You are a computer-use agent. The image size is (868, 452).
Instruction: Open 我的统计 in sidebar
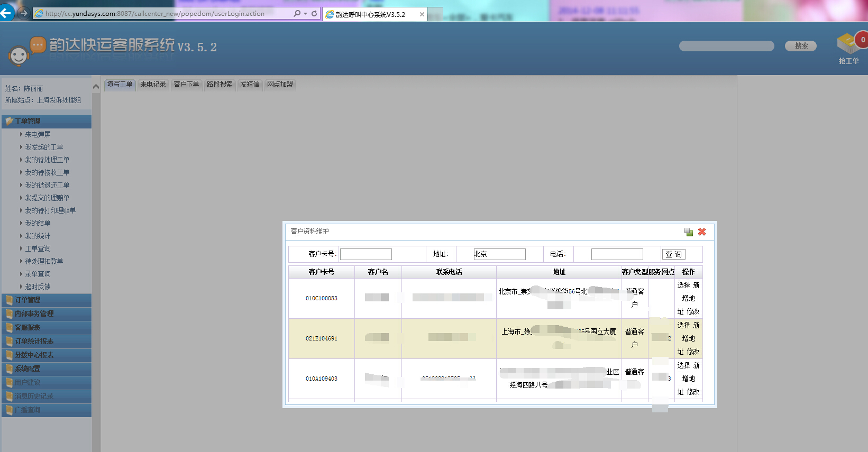click(x=38, y=236)
